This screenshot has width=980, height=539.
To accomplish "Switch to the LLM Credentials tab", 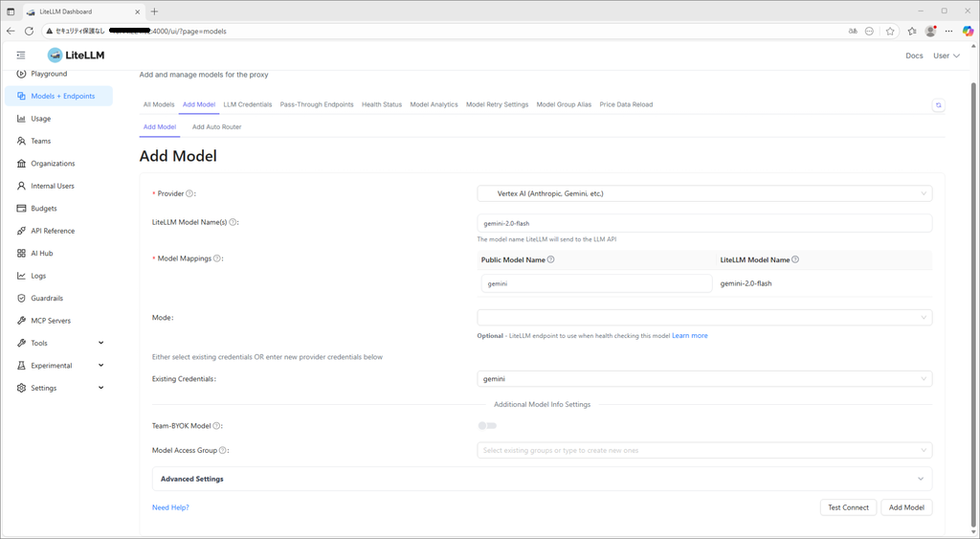I will click(x=248, y=104).
